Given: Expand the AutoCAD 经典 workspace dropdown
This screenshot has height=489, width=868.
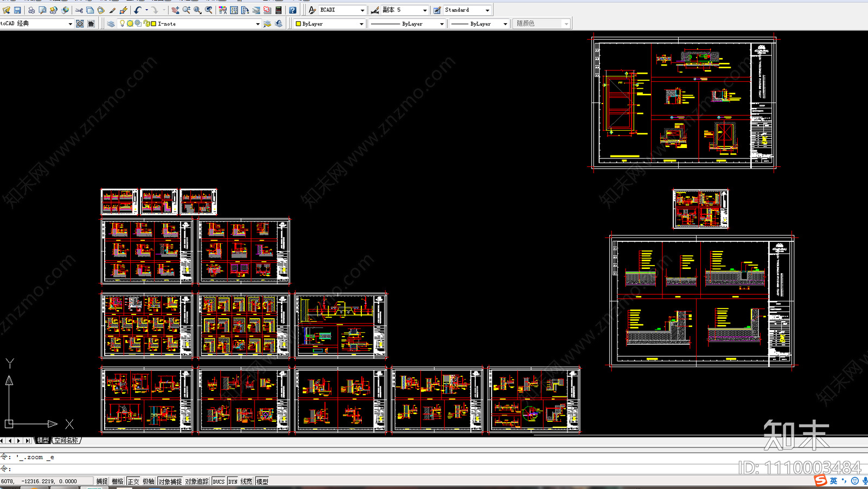Looking at the screenshot, I should [x=70, y=24].
